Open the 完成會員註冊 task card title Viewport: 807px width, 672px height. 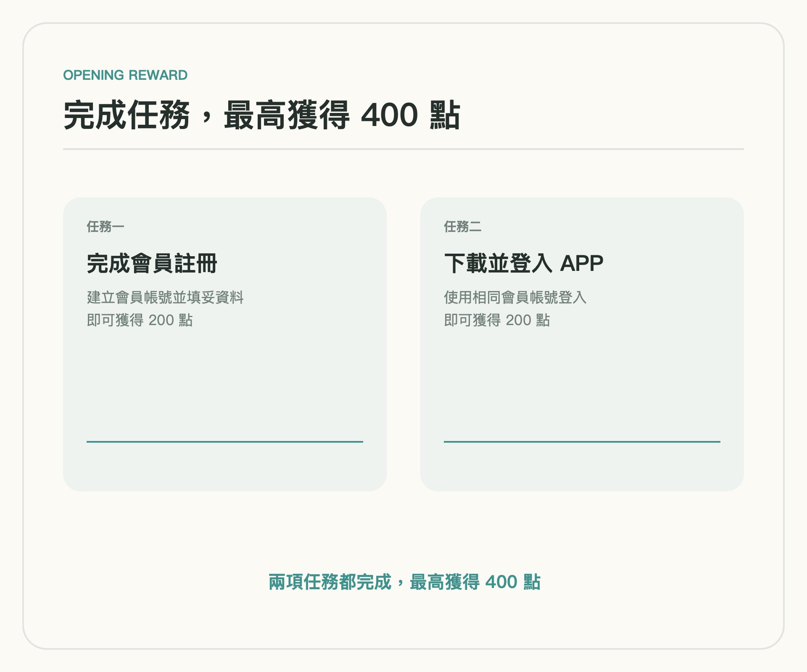pos(152,263)
